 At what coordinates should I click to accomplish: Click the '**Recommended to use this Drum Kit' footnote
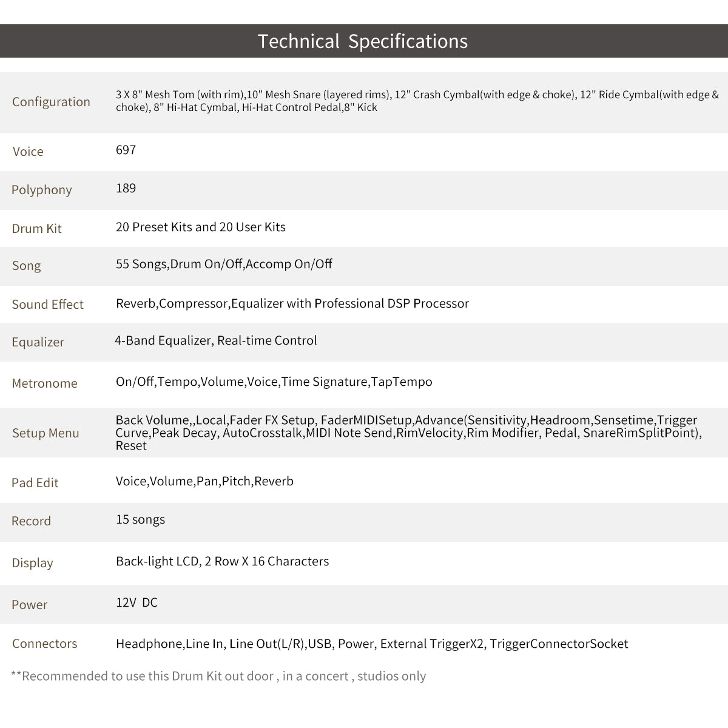218,676
